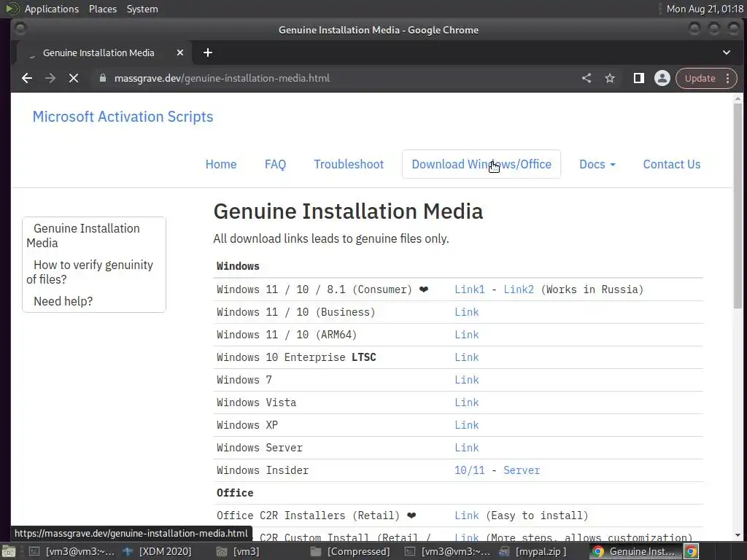Viewport: 747px width, 560px height.
Task: Click the padlock site info icon
Action: click(103, 78)
